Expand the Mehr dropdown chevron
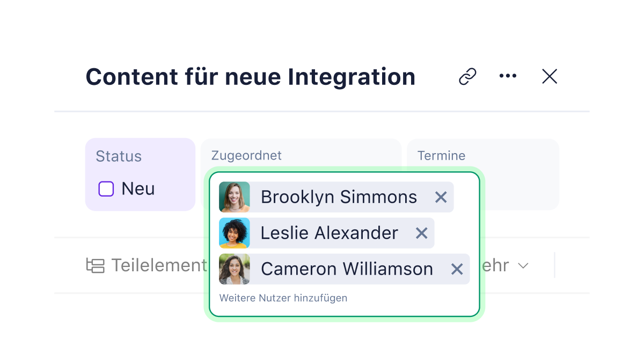 coord(523,265)
